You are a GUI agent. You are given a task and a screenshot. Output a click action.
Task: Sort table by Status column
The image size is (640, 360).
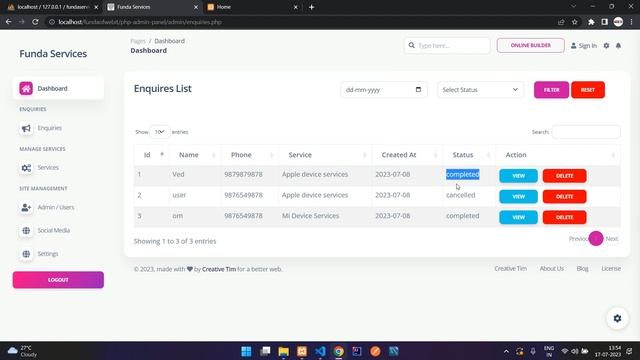[x=469, y=155]
